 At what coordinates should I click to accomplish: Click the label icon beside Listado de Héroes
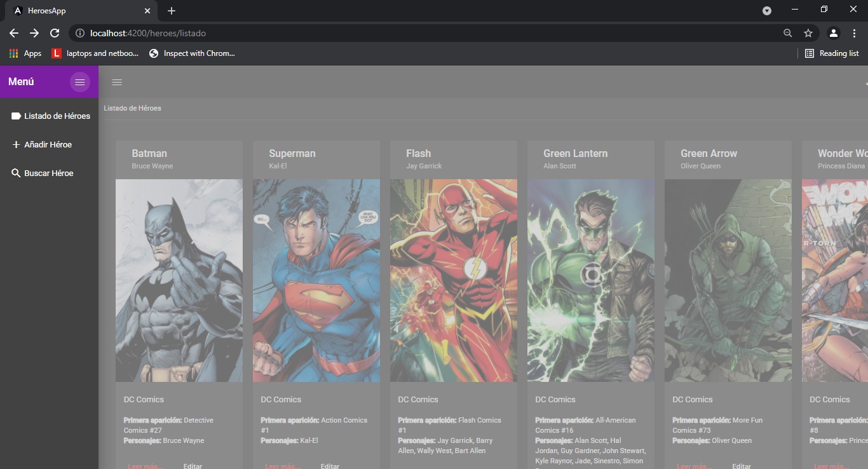[17, 116]
